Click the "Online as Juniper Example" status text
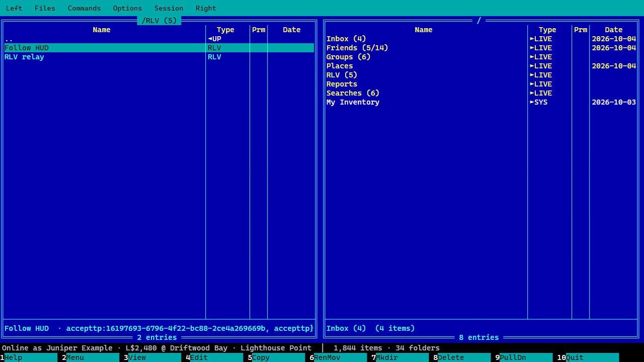644x362 pixels. click(x=57, y=348)
